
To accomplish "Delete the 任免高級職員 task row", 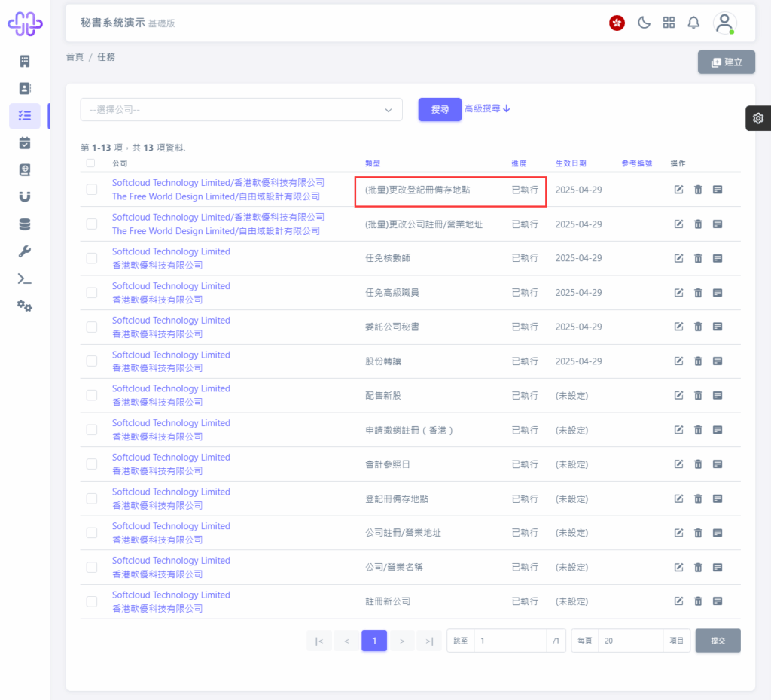I will 698,293.
